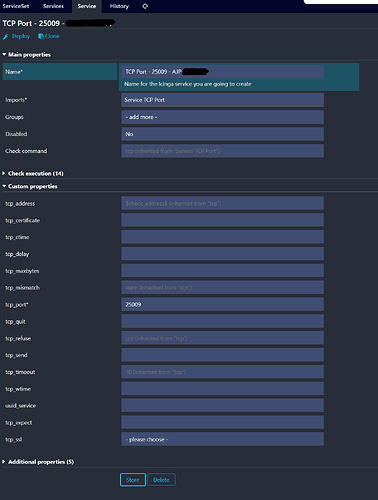
Task: Click the tcp_ssl label text
Action: click(14, 439)
